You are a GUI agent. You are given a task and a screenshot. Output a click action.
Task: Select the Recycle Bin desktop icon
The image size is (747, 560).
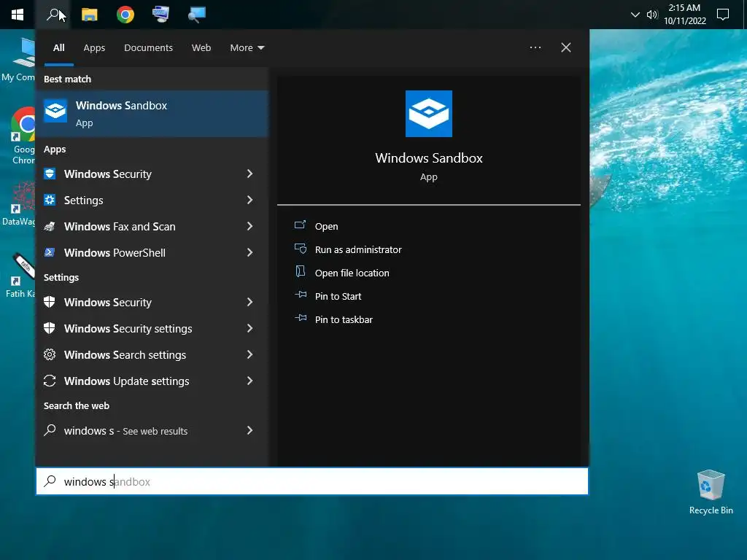(711, 492)
